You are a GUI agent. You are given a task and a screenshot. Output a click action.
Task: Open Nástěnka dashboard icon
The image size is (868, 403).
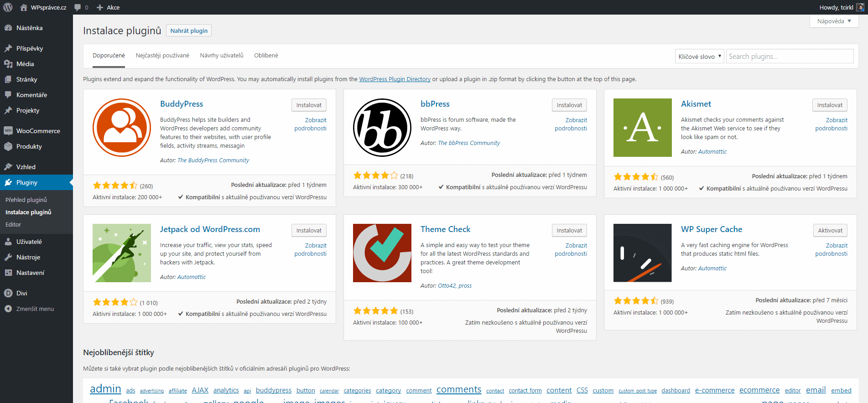point(8,28)
